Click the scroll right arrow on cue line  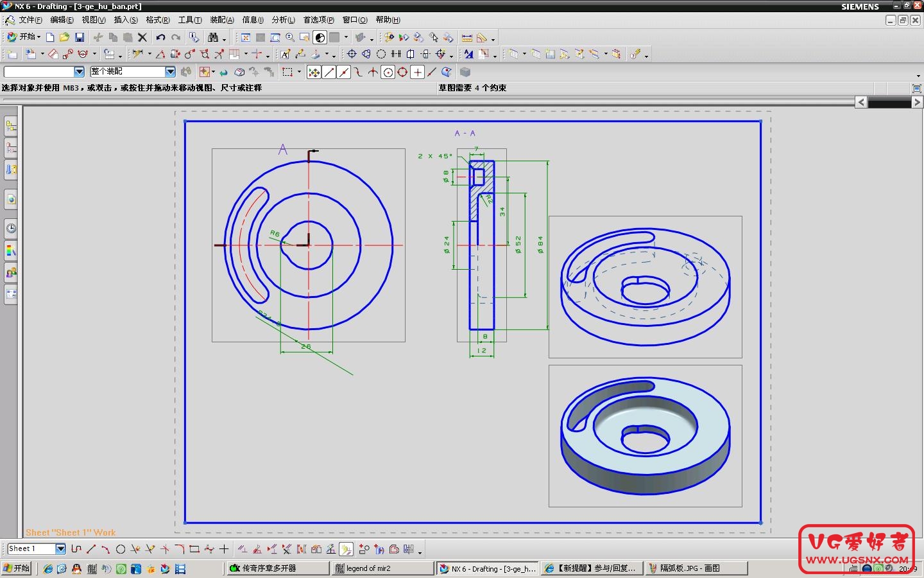(917, 102)
